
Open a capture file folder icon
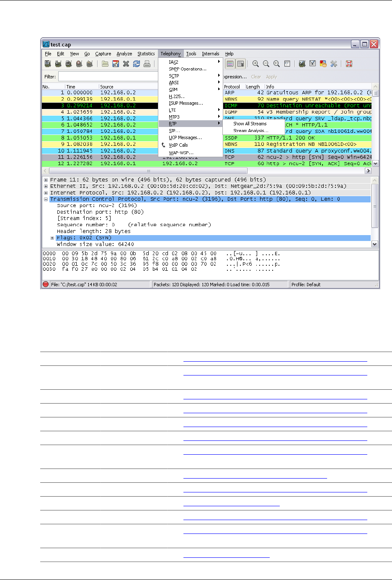click(x=105, y=64)
